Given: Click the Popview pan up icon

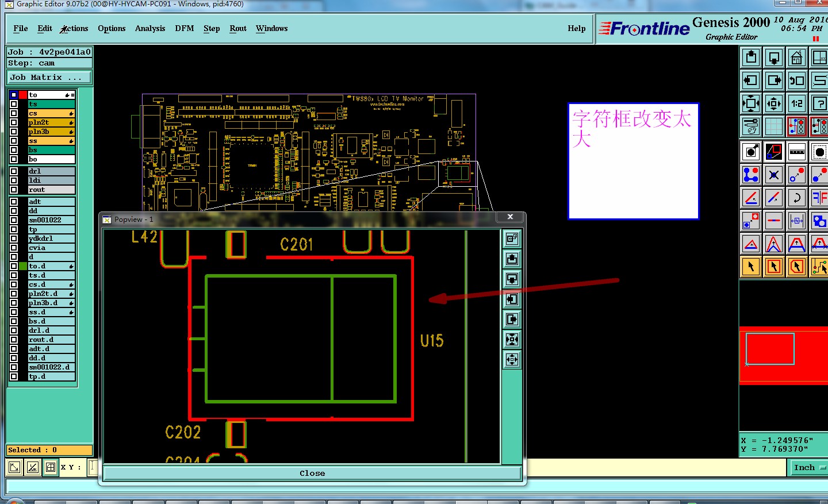Looking at the screenshot, I should [512, 259].
